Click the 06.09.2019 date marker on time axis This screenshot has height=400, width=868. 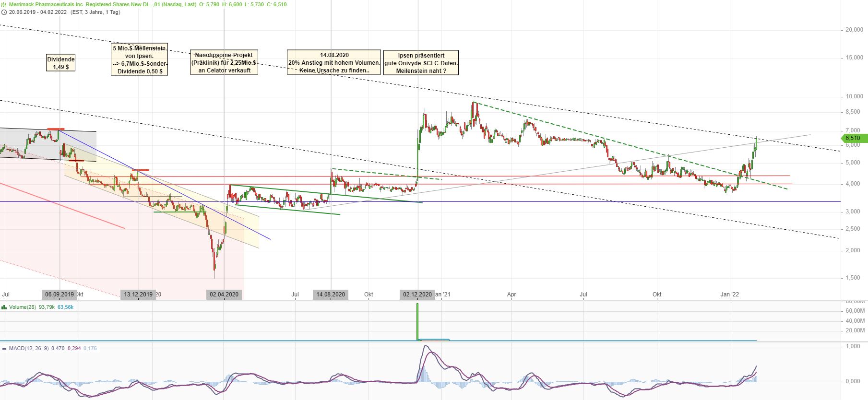coord(59,294)
